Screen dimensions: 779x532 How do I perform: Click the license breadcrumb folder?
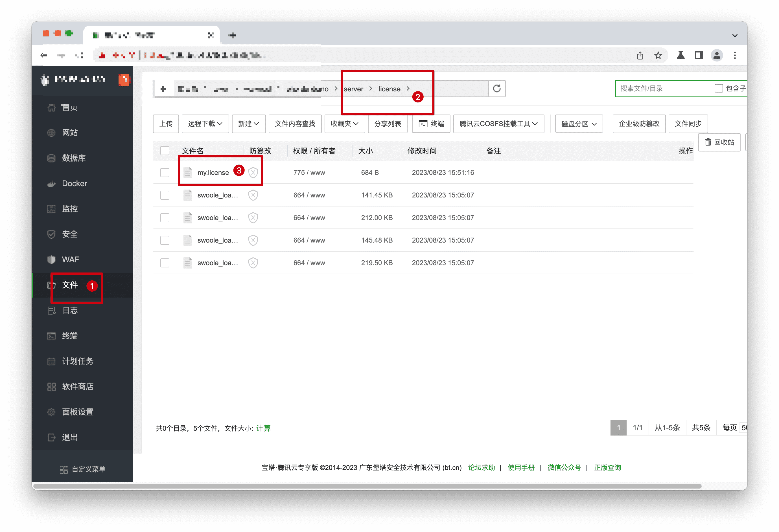click(389, 89)
